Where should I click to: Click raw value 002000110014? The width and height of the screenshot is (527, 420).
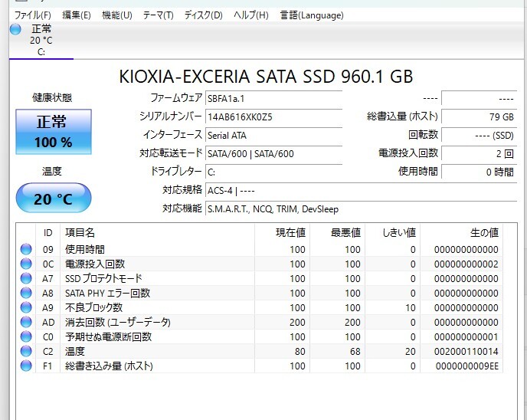point(466,351)
